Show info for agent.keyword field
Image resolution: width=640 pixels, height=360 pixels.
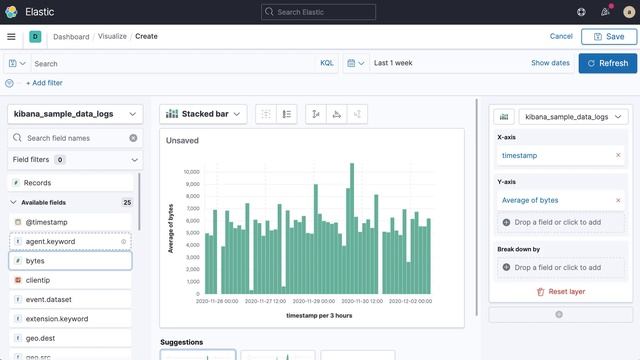123,242
